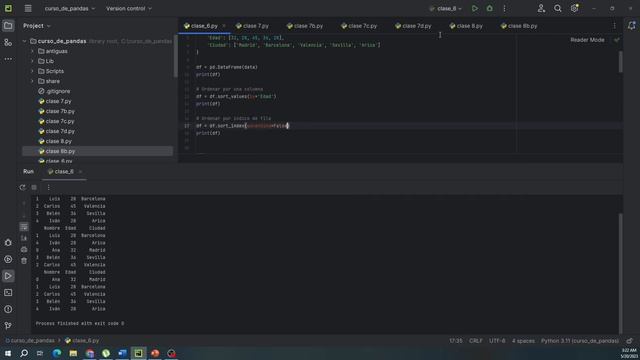
Task: Expand the share folder
Action: (33, 81)
